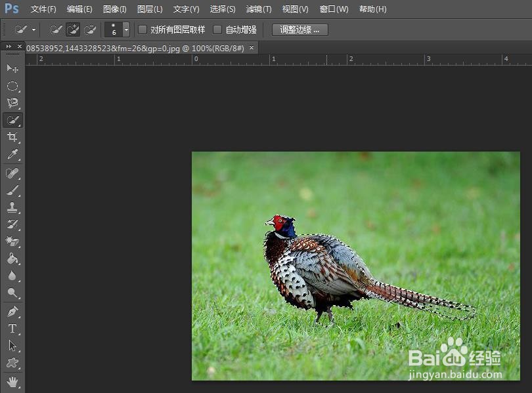Image resolution: width=532 pixels, height=393 pixels.
Task: Select the Path Selection tool
Action: 12,346
